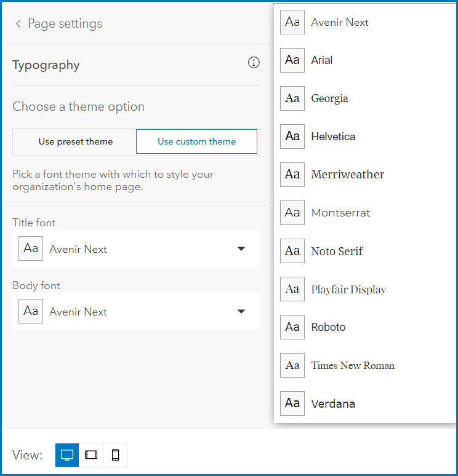Select Helvetica in the font list

[333, 137]
